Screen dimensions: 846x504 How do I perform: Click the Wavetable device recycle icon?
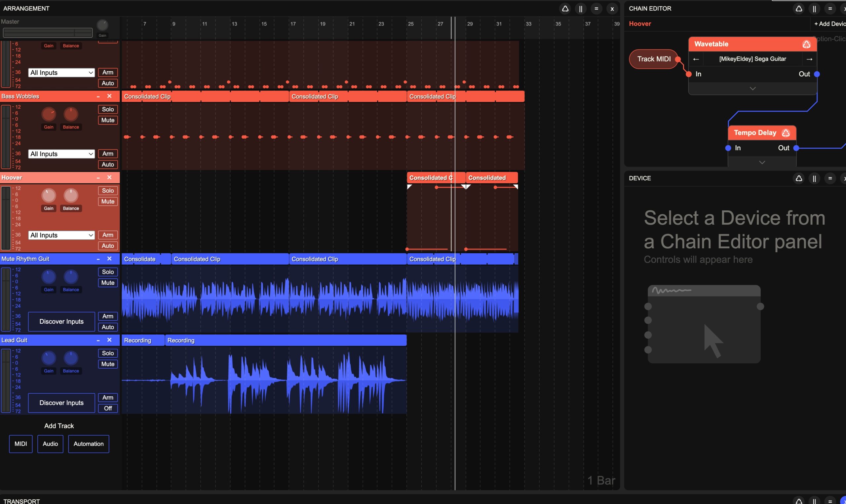point(806,44)
